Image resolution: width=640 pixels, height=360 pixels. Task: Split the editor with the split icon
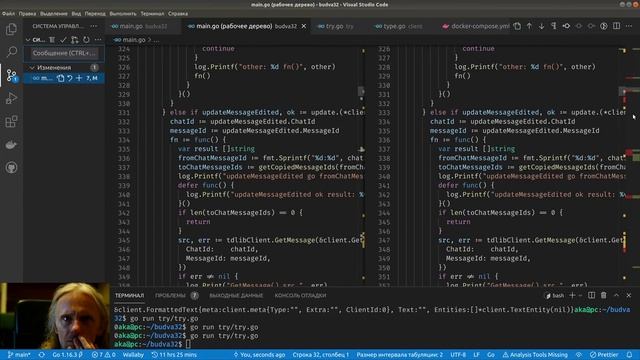pyautogui.click(x=616, y=26)
